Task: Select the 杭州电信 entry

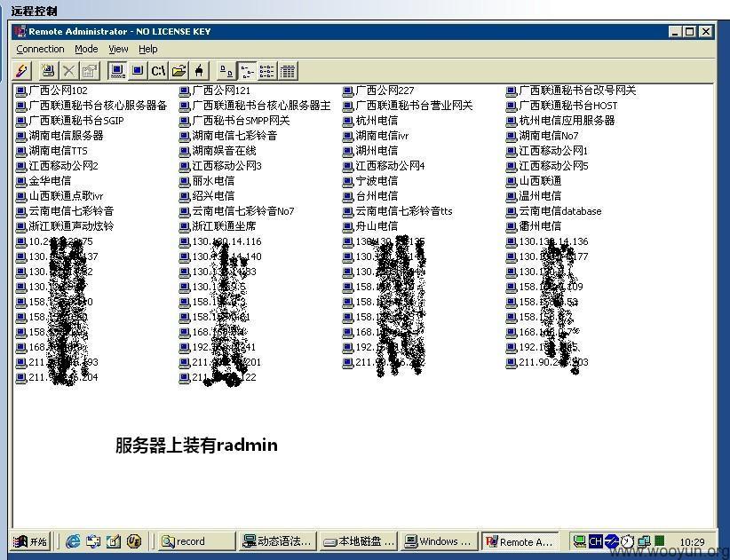Action: (x=370, y=121)
